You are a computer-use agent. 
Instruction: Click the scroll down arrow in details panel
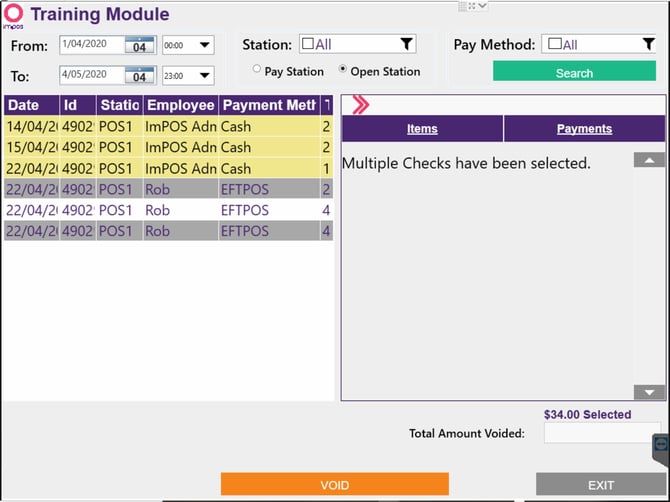click(x=649, y=392)
